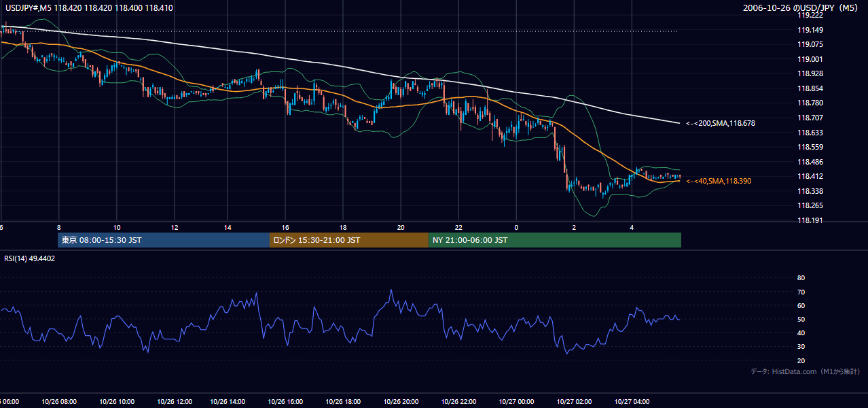Click hour marker 22 under price chart

coord(458,227)
